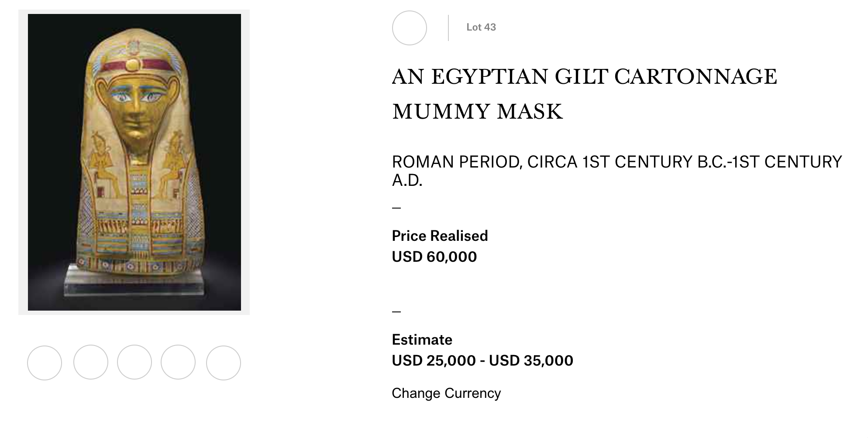Click the circular button left of Lot 43

410,28
